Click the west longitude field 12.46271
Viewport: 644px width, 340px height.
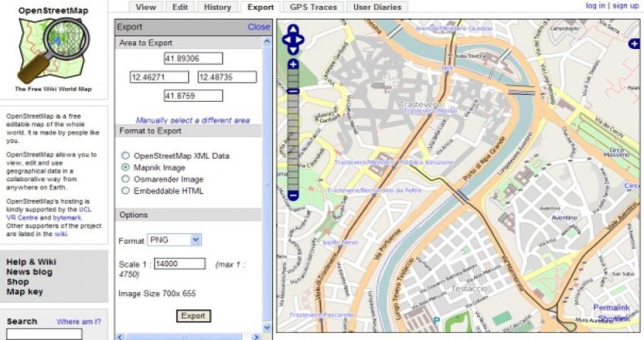point(159,77)
